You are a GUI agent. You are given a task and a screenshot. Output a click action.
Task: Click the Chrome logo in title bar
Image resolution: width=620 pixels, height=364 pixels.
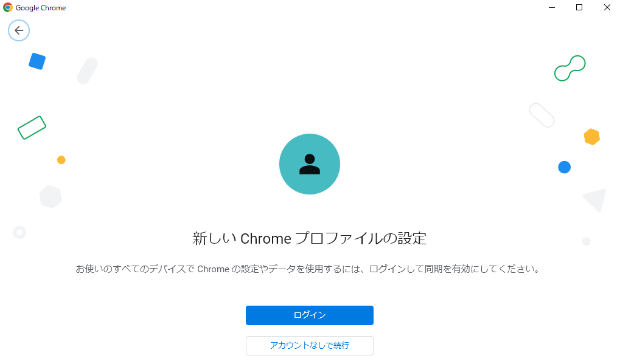point(7,7)
